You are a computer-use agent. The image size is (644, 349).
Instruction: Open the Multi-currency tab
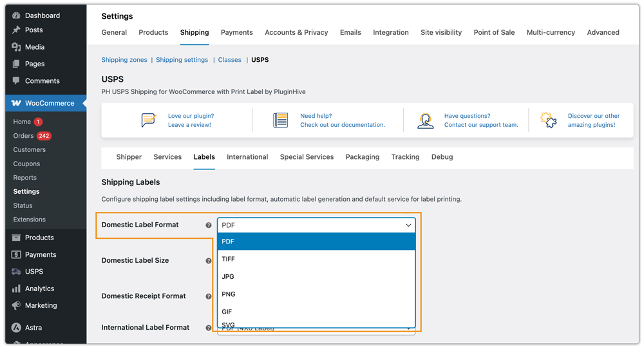[x=551, y=32]
